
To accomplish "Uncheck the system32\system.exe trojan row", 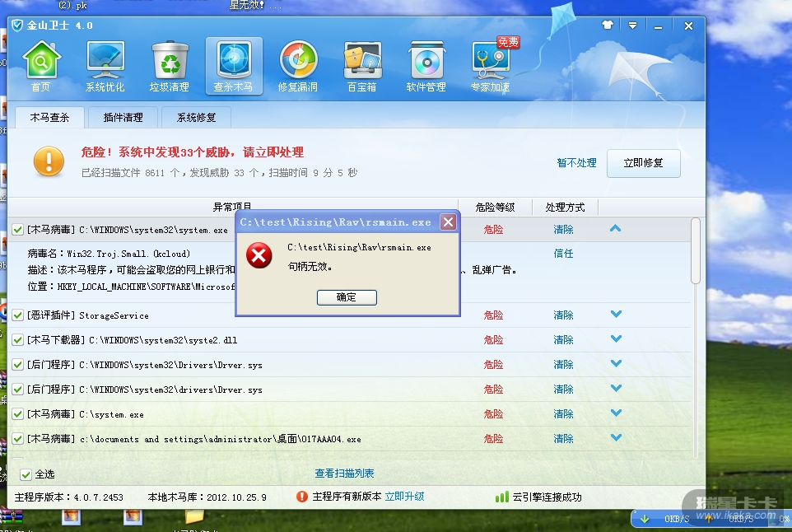I will (x=17, y=230).
